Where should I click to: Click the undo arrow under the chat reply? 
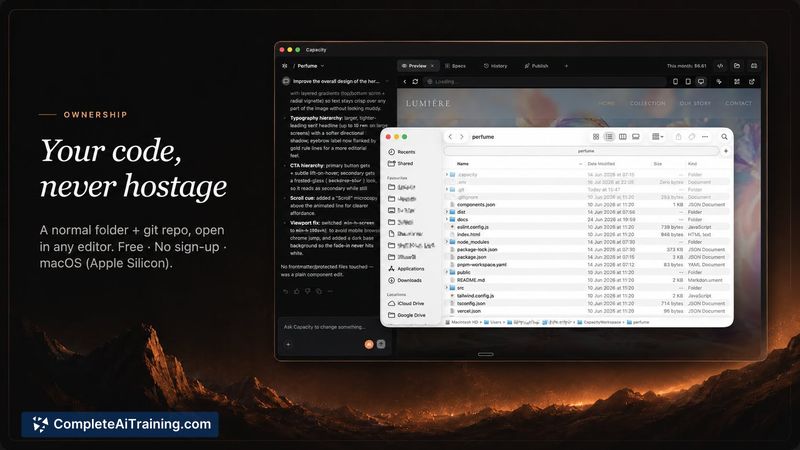[x=285, y=291]
